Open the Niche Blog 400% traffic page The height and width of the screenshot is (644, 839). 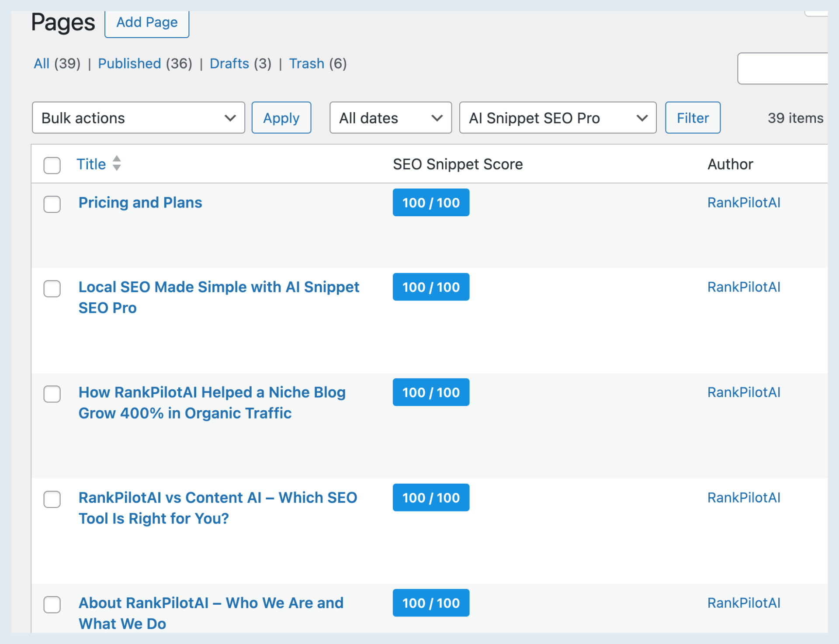click(x=212, y=403)
